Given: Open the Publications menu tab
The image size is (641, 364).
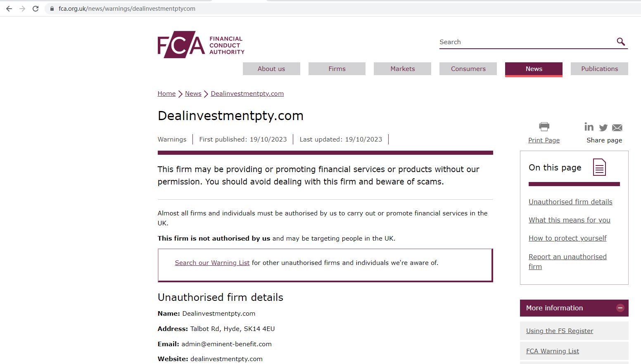Looking at the screenshot, I should (599, 69).
